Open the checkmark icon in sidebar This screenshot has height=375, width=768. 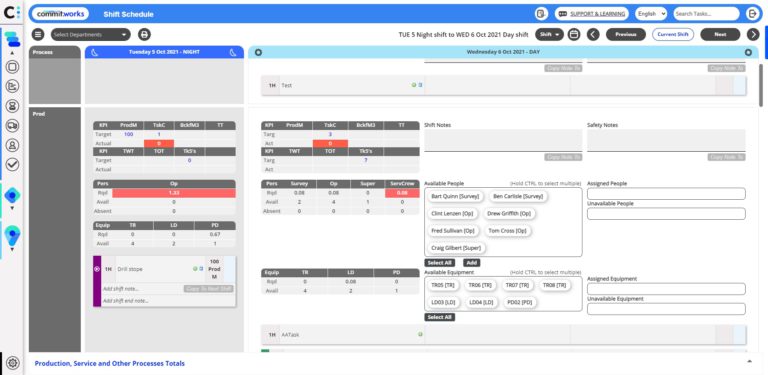tap(12, 164)
